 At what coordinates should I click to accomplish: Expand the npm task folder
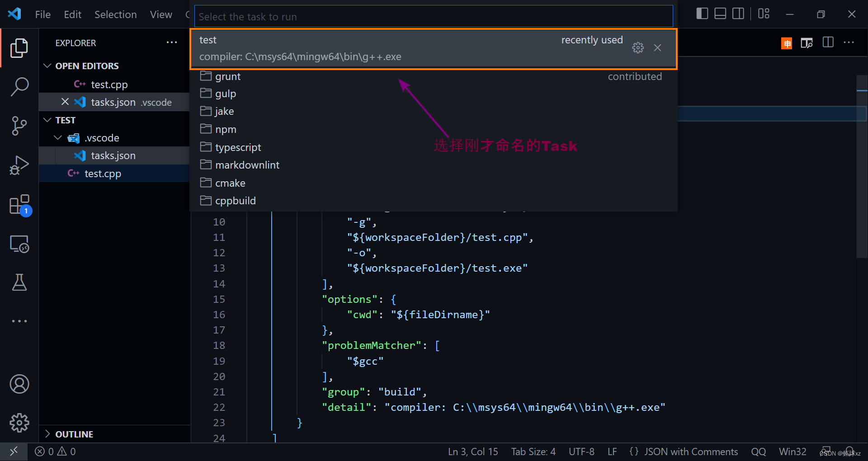click(x=433, y=129)
